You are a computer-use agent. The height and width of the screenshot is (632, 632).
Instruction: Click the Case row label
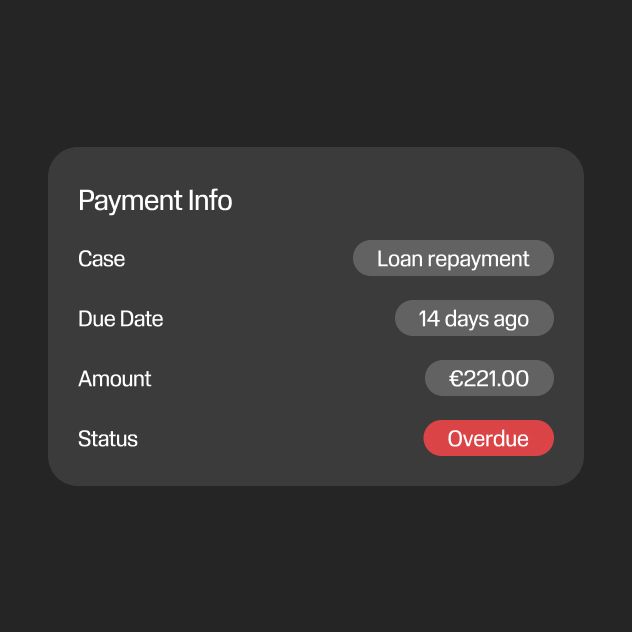click(102, 258)
